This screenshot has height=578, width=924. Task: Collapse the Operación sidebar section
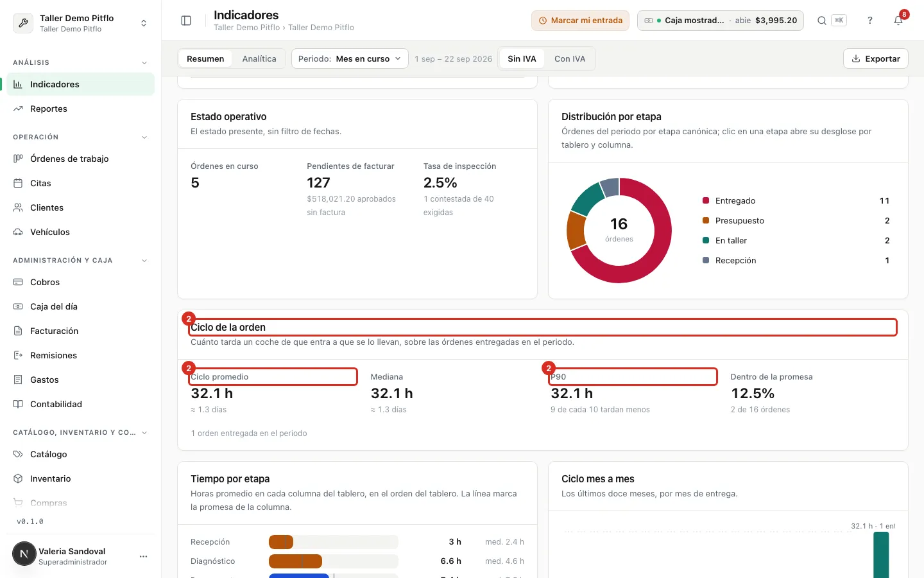pos(144,137)
